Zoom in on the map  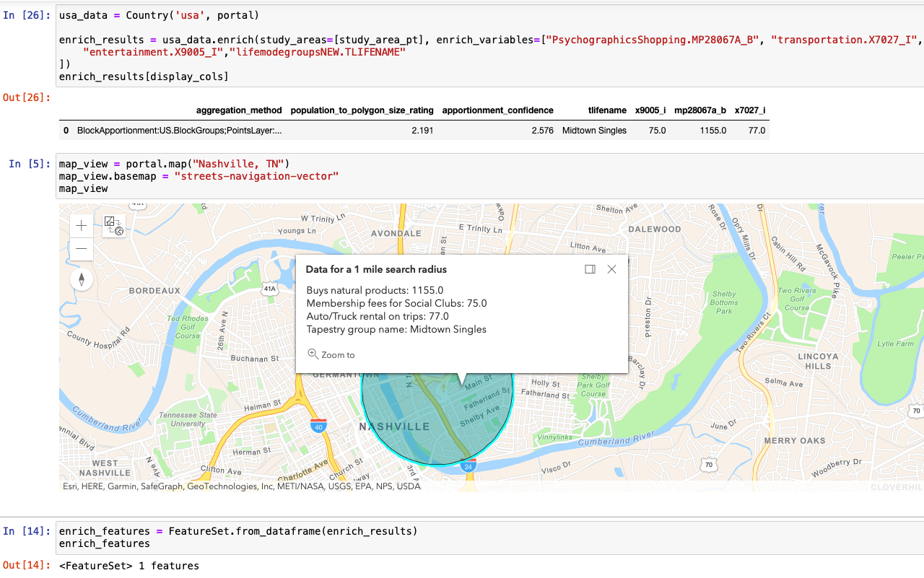pos(82,226)
